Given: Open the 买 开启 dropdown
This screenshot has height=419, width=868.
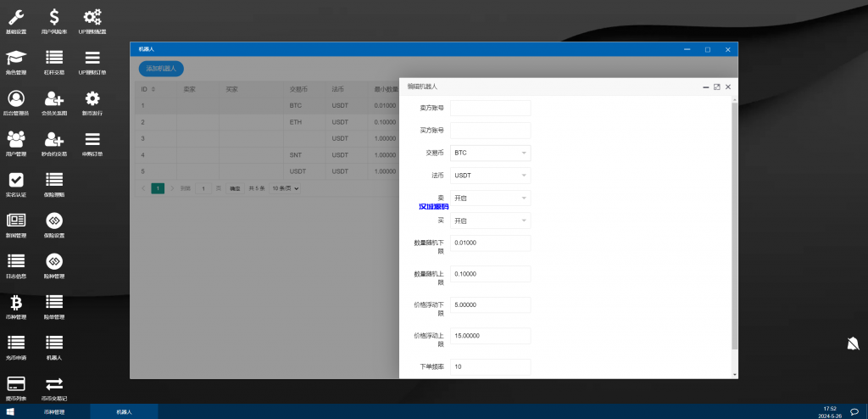Looking at the screenshot, I should pyautogui.click(x=491, y=221).
